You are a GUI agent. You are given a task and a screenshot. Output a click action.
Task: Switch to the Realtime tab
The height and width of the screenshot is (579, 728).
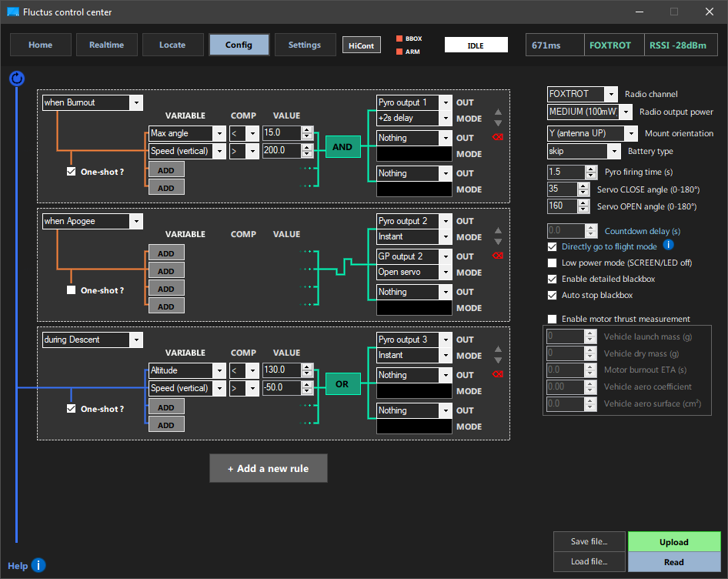(106, 45)
